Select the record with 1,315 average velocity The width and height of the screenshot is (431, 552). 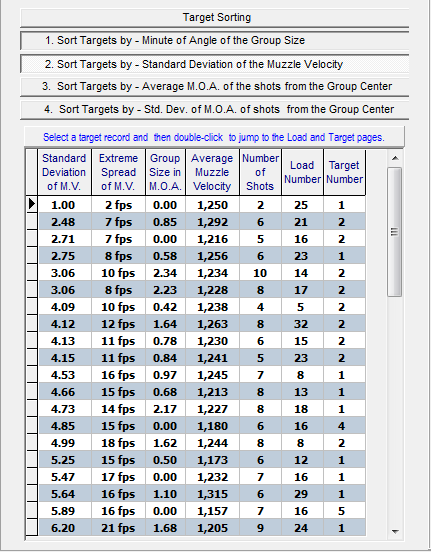[201, 494]
